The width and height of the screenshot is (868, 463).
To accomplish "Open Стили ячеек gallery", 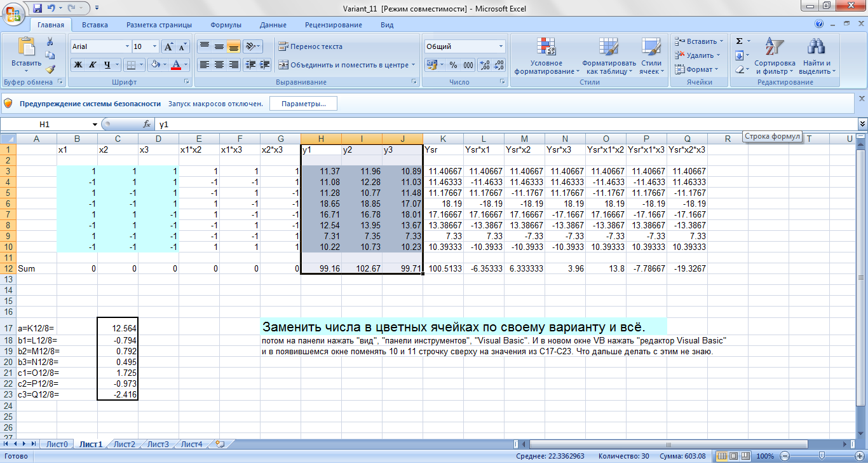I will coord(651,56).
